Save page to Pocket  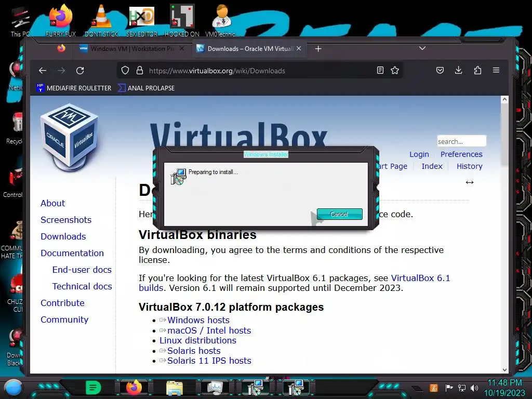coord(440,70)
